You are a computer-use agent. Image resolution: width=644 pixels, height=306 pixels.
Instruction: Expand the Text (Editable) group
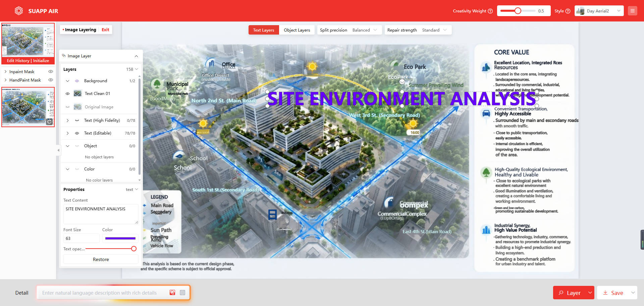67,133
